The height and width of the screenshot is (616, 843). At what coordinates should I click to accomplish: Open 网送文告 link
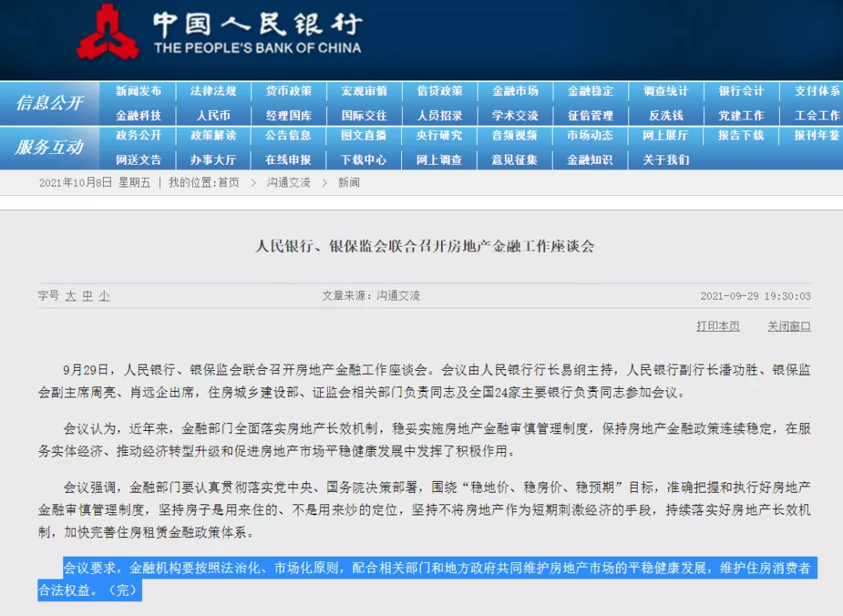[138, 159]
